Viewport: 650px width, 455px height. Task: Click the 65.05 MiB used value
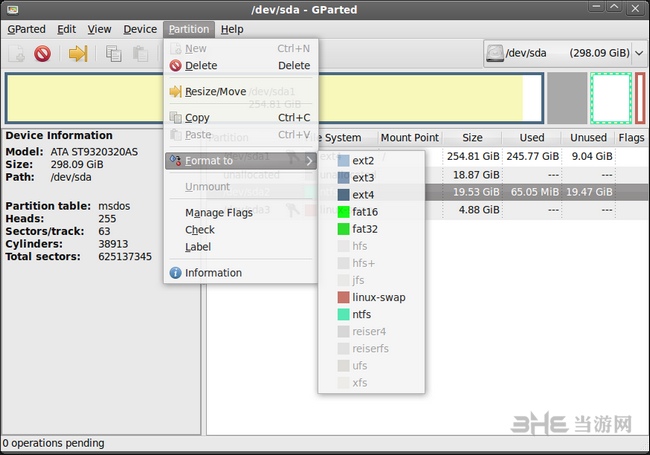pyautogui.click(x=534, y=192)
